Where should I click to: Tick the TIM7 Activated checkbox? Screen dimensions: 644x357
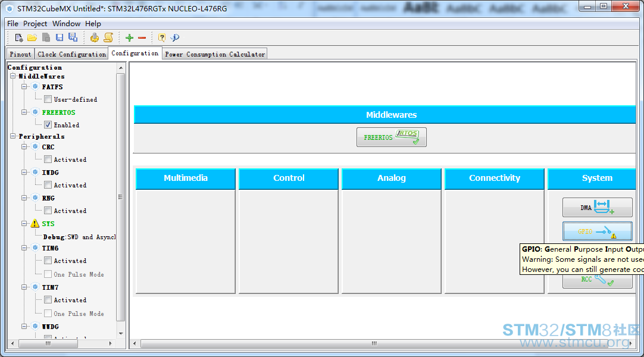[48, 300]
